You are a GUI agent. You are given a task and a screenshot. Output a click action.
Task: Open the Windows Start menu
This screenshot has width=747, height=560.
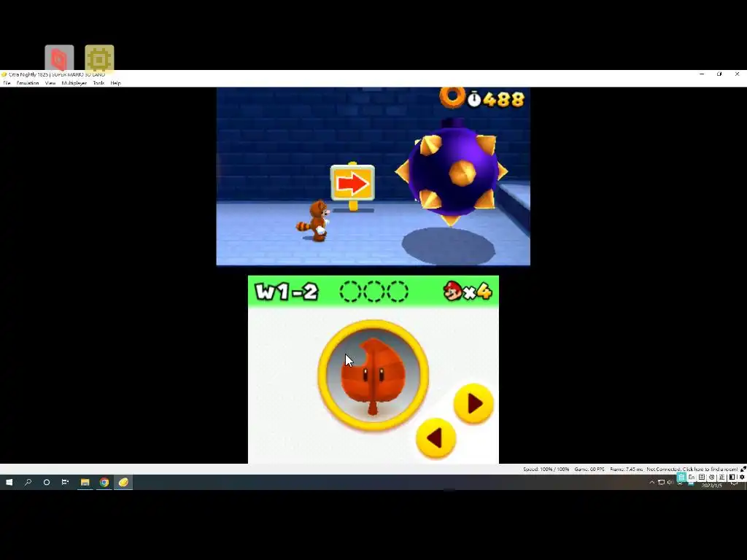pyautogui.click(x=9, y=482)
